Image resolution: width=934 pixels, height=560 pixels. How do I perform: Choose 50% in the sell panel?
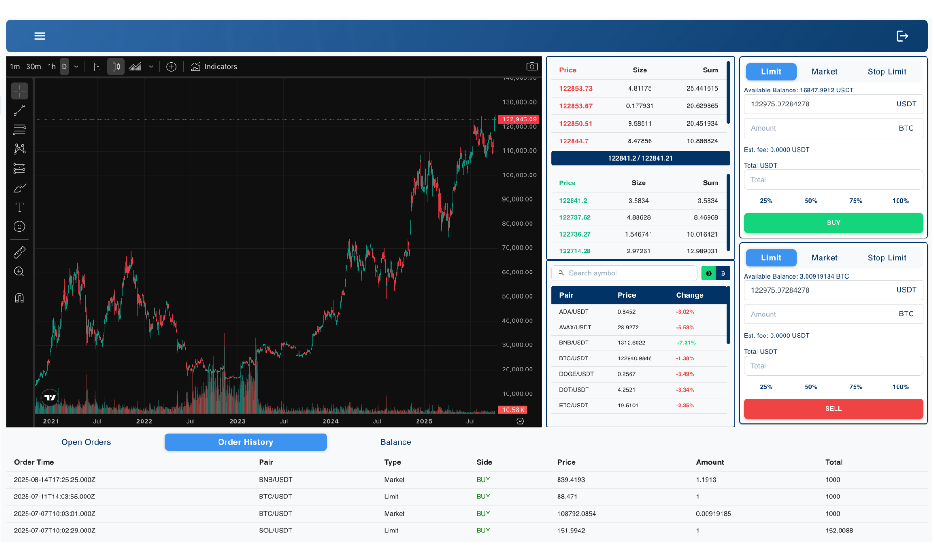811,387
